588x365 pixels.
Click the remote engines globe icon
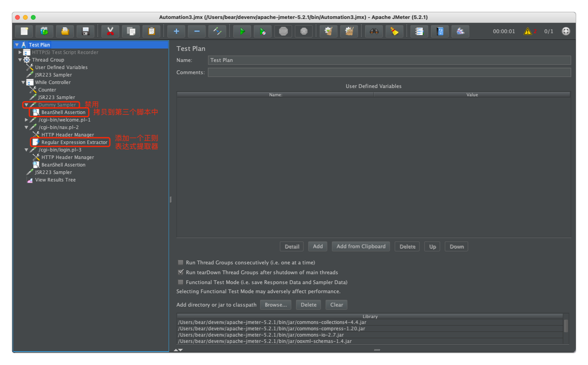566,31
